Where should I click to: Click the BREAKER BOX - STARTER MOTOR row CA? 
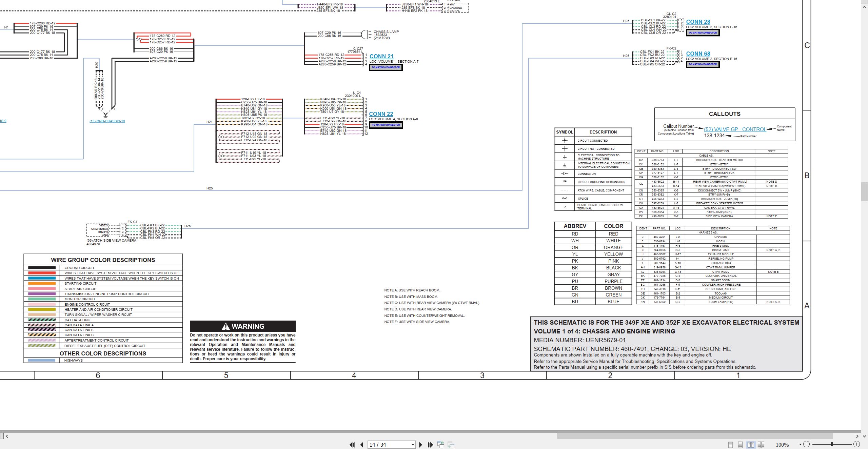coord(711,160)
